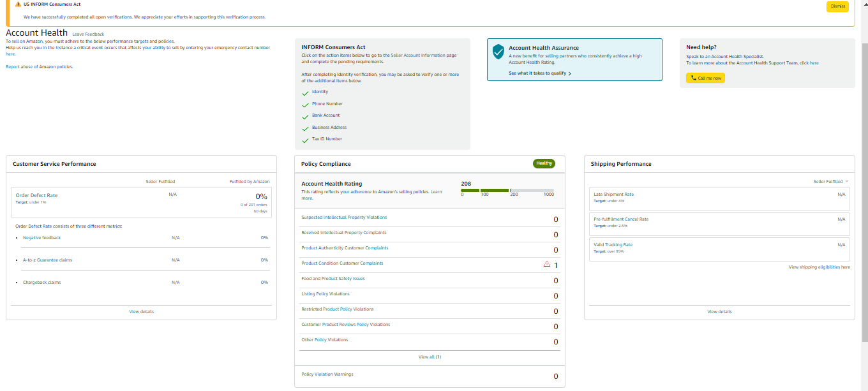Click the Business Address verification item

(x=329, y=128)
